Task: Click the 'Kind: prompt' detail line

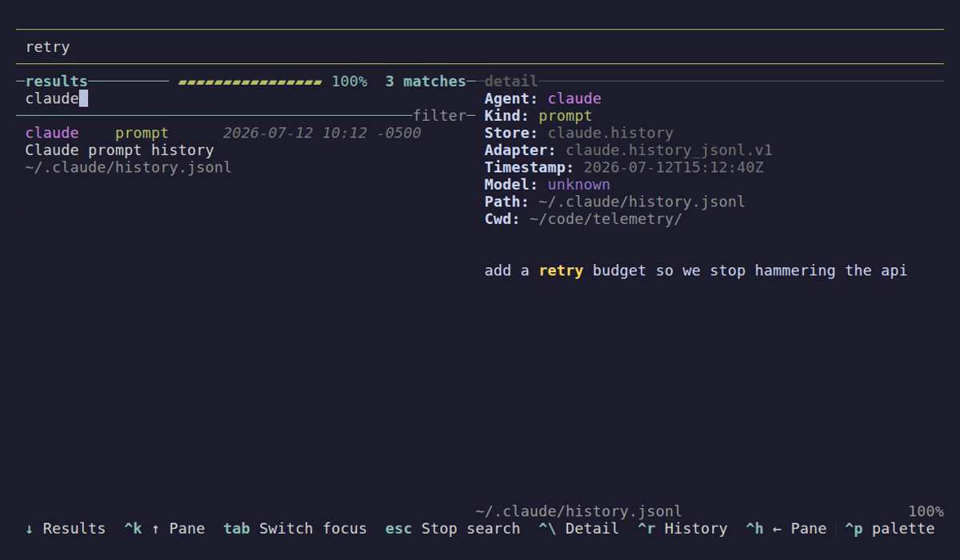Action: (x=538, y=115)
